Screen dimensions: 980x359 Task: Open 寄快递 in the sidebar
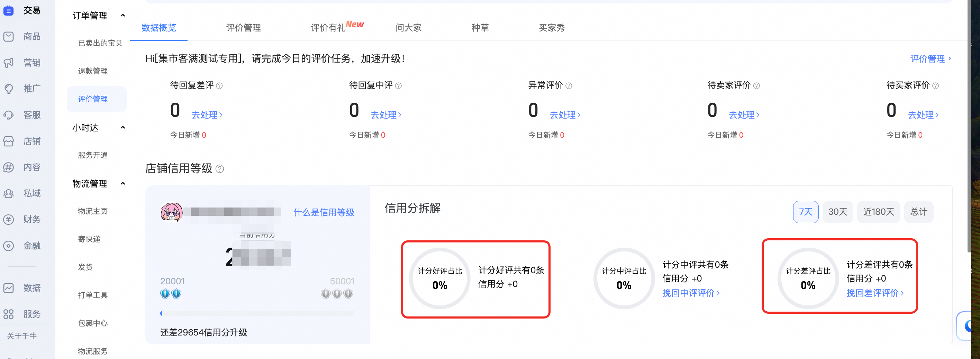pos(89,239)
